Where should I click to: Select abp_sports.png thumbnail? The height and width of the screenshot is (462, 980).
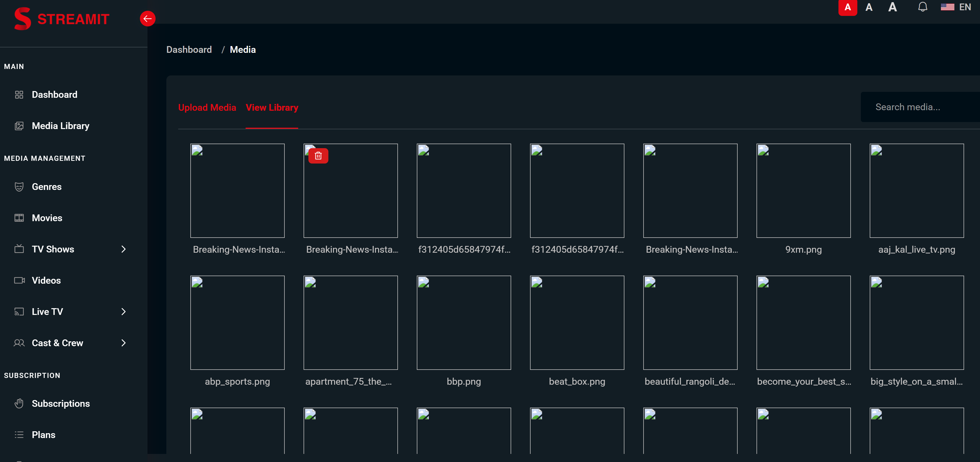coord(238,322)
